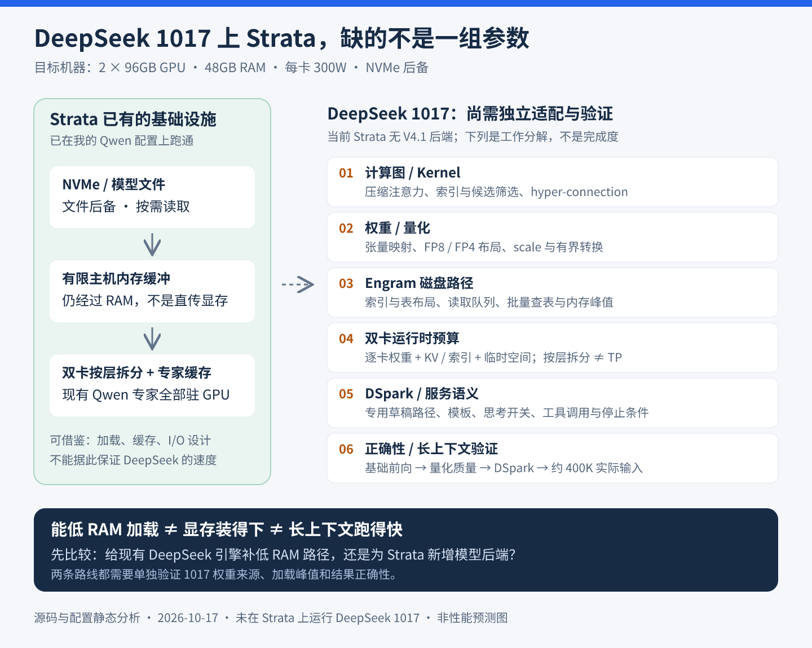Select item 03 Engram 磁盘路径

pyautogui.click(x=553, y=292)
